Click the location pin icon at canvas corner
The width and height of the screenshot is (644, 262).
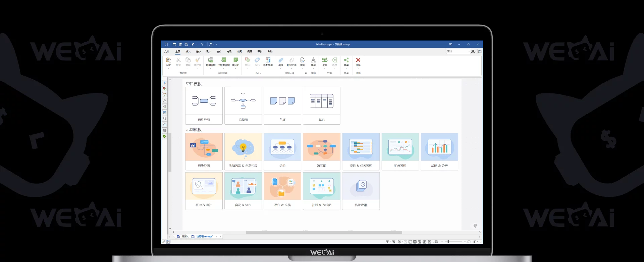pos(475,226)
